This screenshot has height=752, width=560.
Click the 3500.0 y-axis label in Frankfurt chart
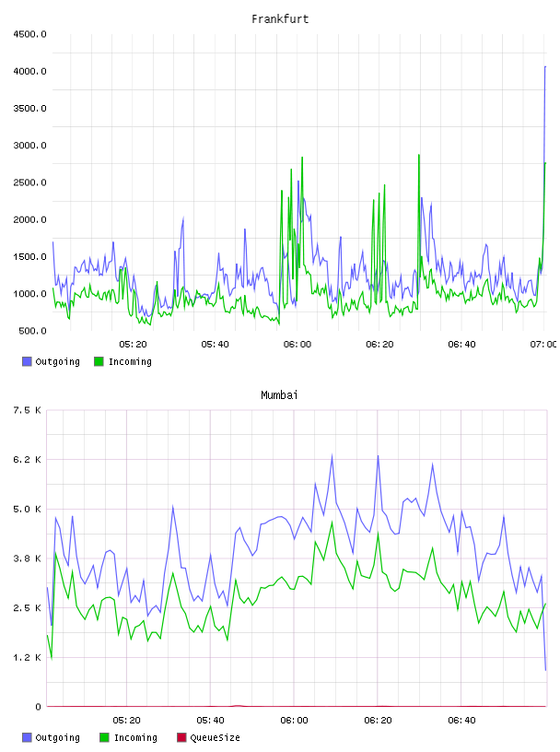pos(29,109)
